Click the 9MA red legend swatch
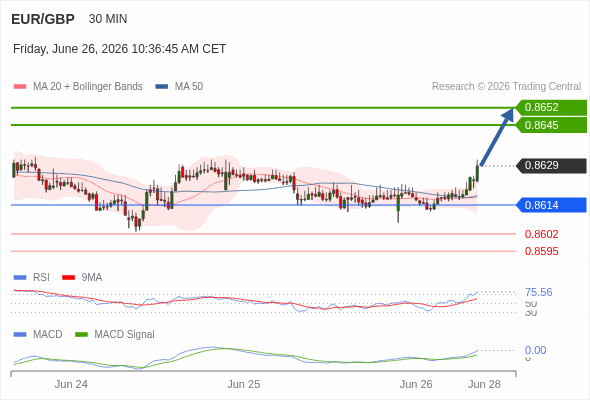The image size is (590, 400). (68, 278)
